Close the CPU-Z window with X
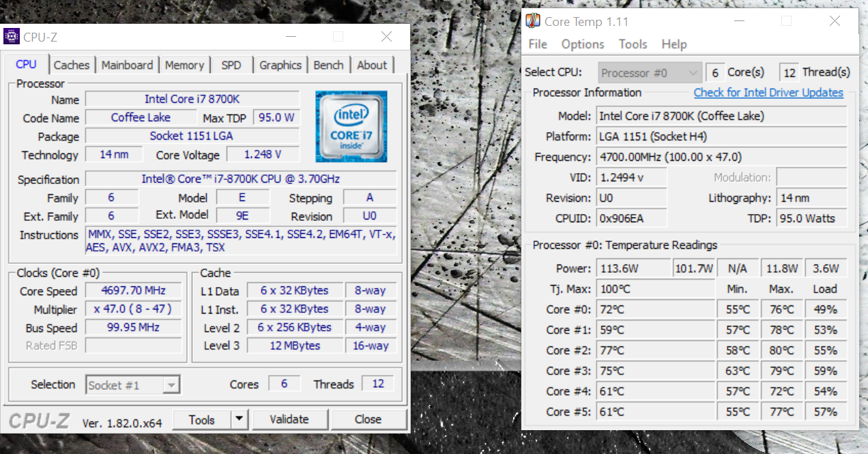 click(x=386, y=36)
